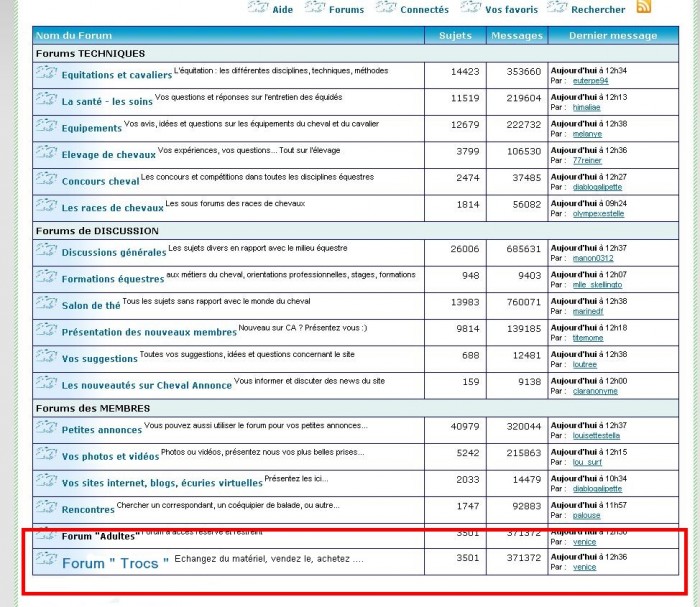Click horse icon beside Petites annonces
Image resolution: width=700 pixels, height=607 pixels.
[46, 427]
